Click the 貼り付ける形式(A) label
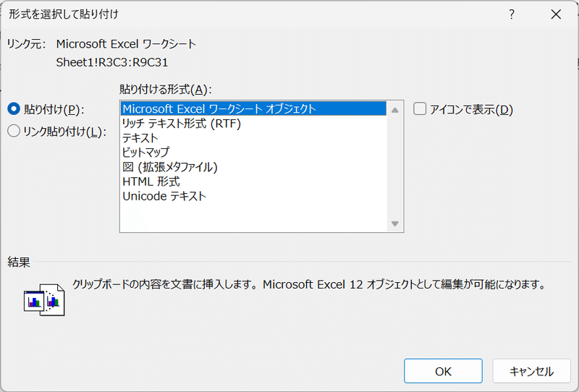 click(x=166, y=90)
